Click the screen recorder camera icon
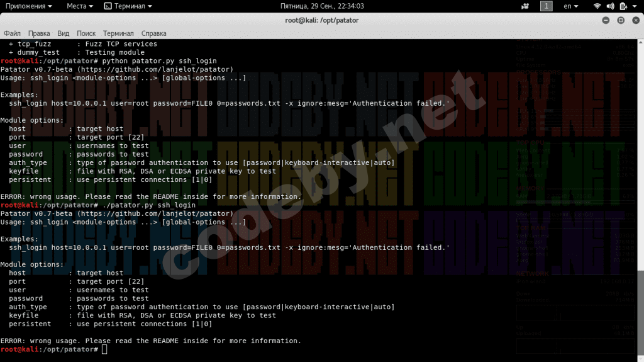The image size is (644, 362). click(x=525, y=6)
